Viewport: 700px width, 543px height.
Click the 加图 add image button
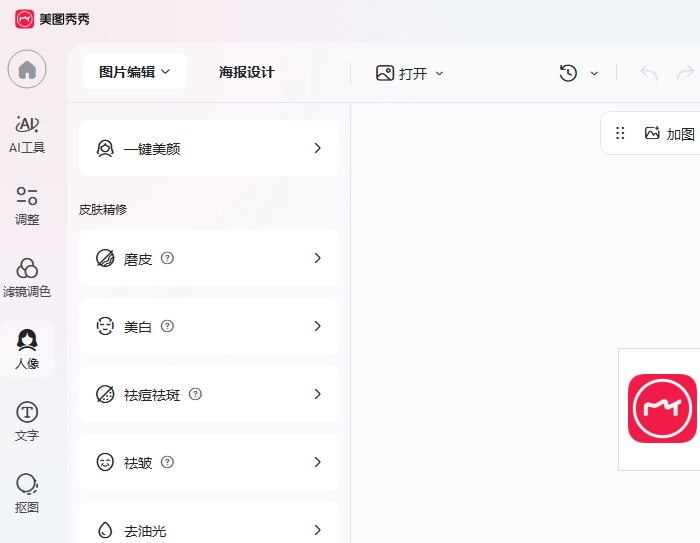tap(670, 133)
